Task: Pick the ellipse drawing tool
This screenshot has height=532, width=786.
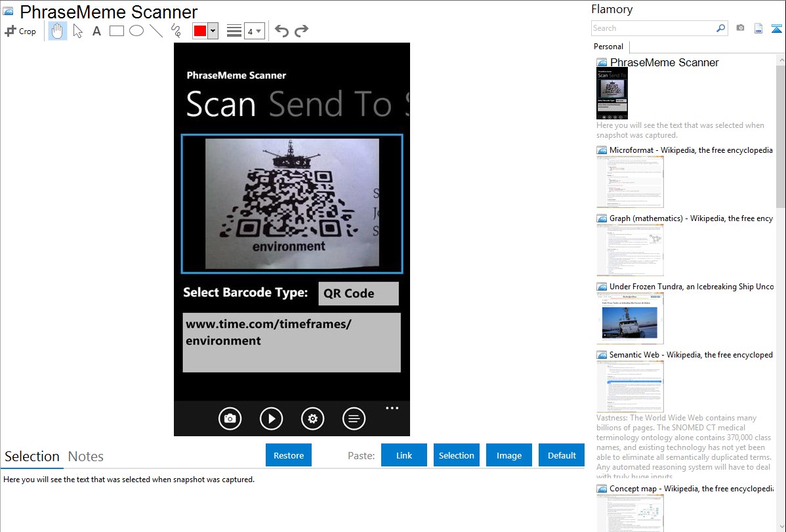Action: click(136, 31)
